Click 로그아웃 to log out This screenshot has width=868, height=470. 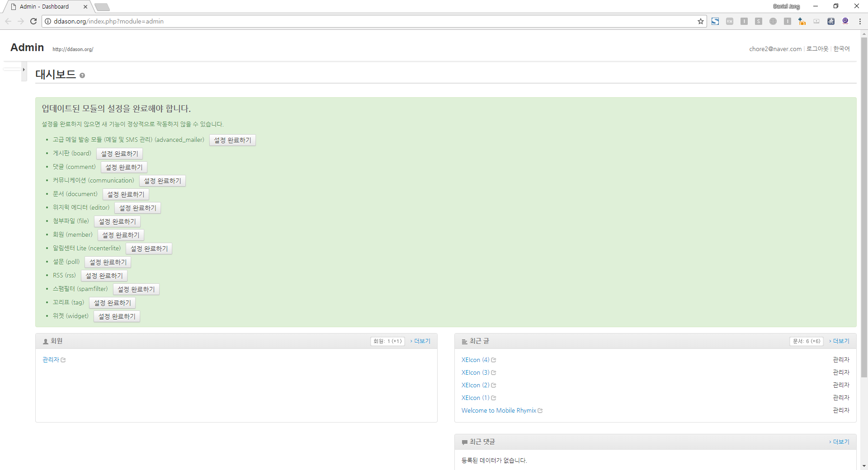(817, 49)
